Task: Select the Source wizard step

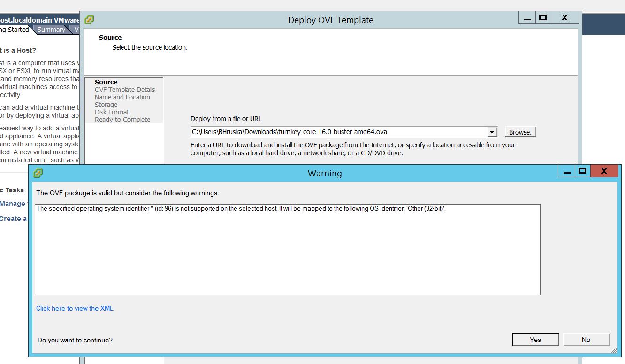Action: pyautogui.click(x=106, y=82)
